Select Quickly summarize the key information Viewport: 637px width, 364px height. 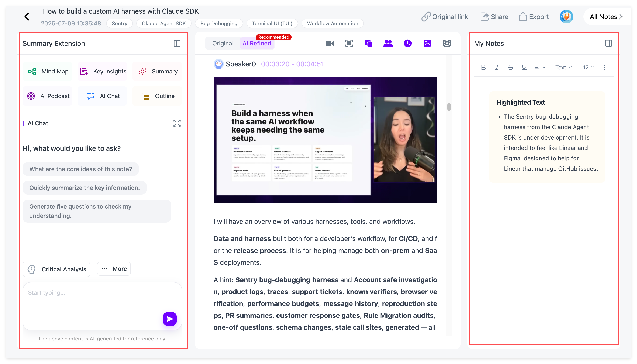point(85,188)
